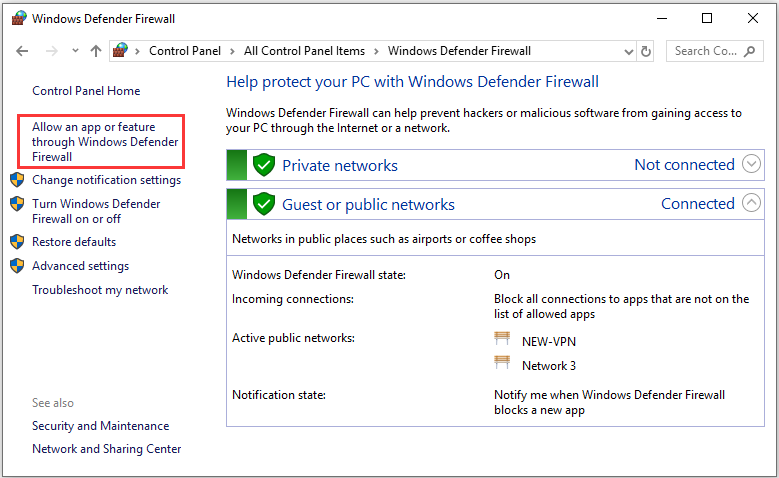The image size is (779, 478).
Task: Click Windows Defender Firewall state label
Action: 319,275
